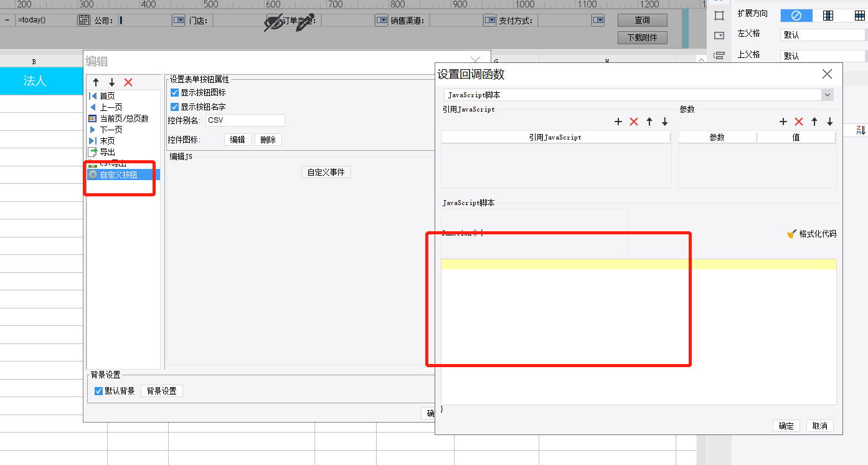Move item up in button list
Image resolution: width=868 pixels, height=465 pixels.
(96, 82)
